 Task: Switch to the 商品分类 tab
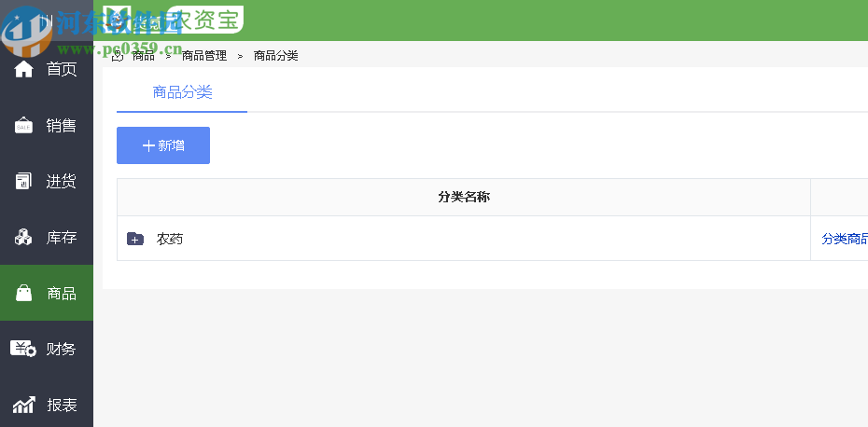coord(182,92)
